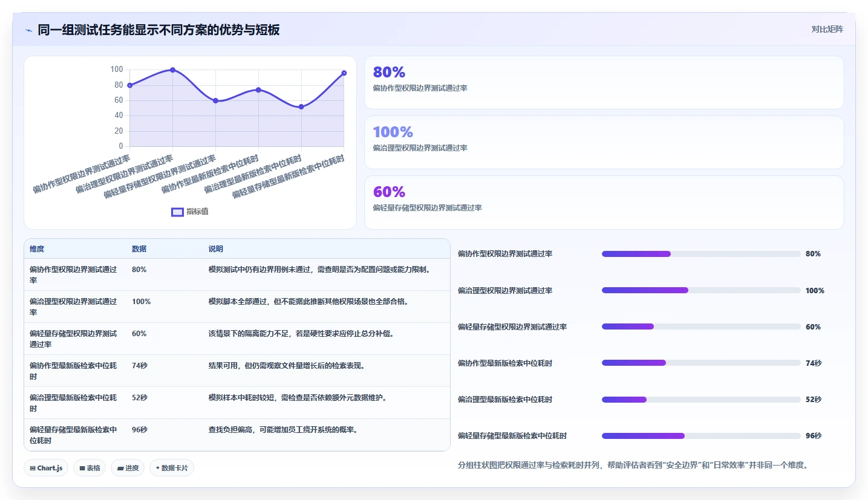
Task: Click the 对比矩阵 label in the header
Action: click(827, 29)
